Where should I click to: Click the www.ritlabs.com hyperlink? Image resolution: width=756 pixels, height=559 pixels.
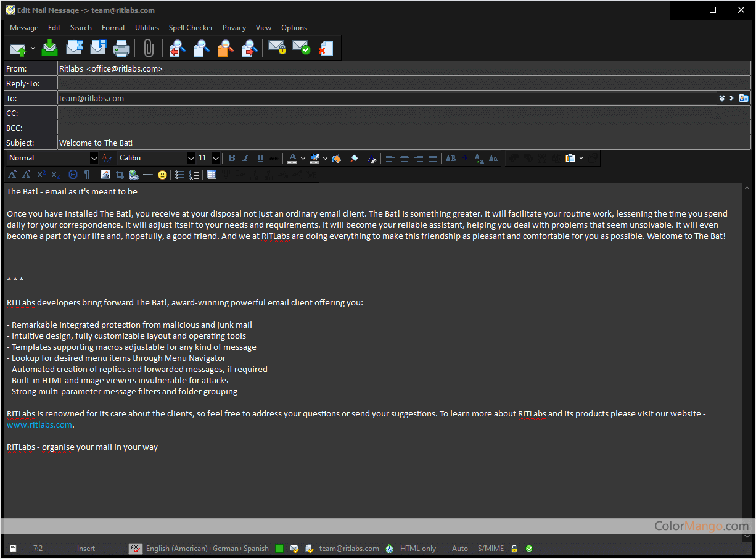point(39,425)
